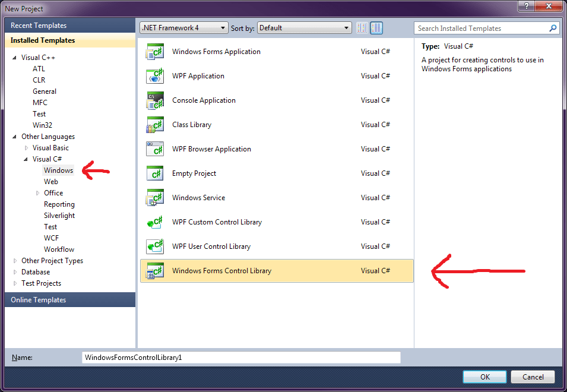Select Reporting under Visual C#

click(x=59, y=204)
